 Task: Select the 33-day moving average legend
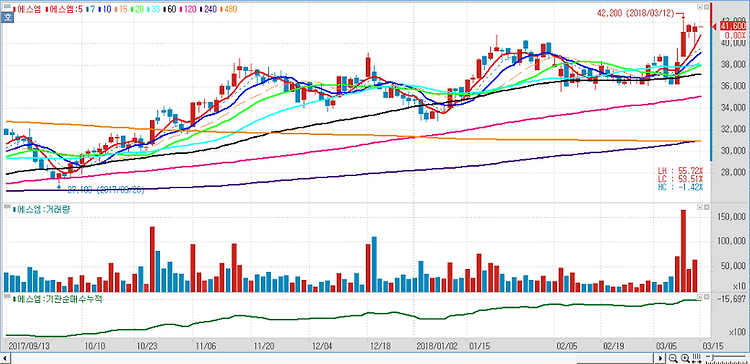click(154, 9)
